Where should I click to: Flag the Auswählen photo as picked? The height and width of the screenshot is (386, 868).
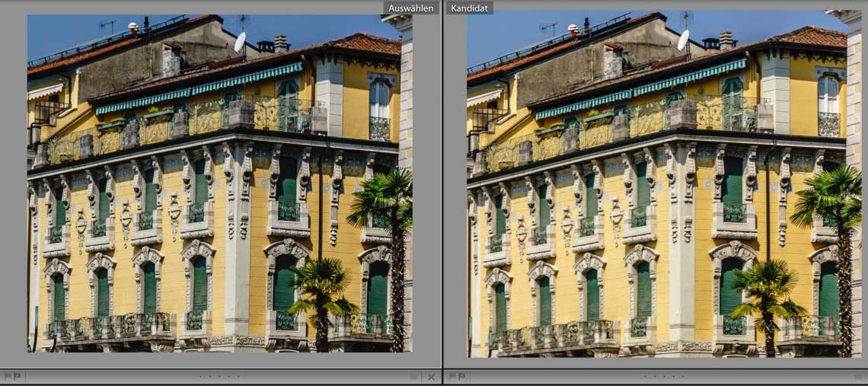[x=7, y=376]
